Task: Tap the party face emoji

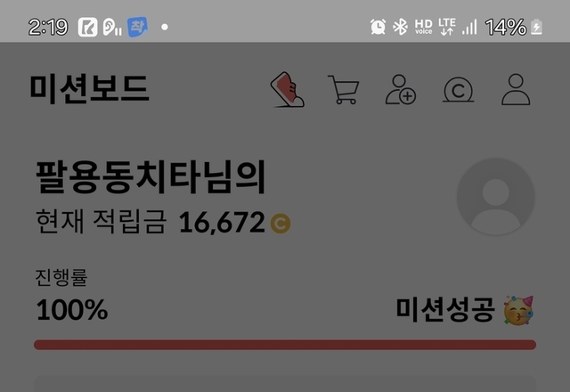Action: 518,310
